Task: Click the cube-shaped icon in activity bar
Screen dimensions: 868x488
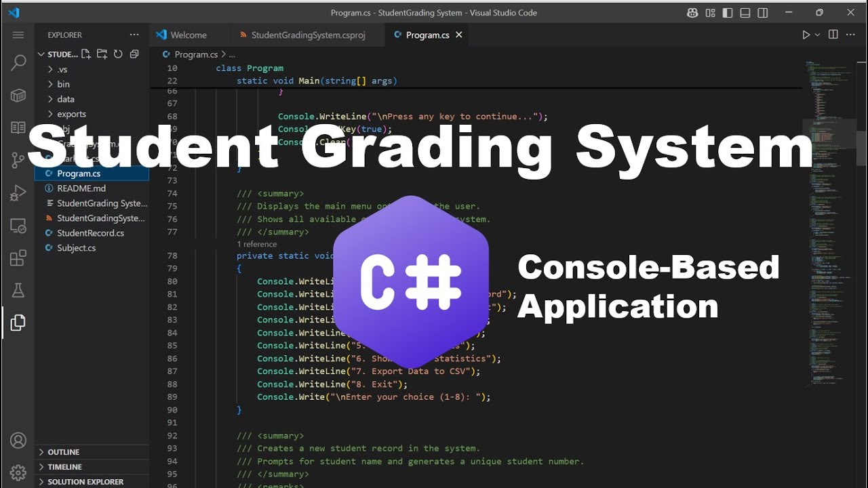Action: 18,95
